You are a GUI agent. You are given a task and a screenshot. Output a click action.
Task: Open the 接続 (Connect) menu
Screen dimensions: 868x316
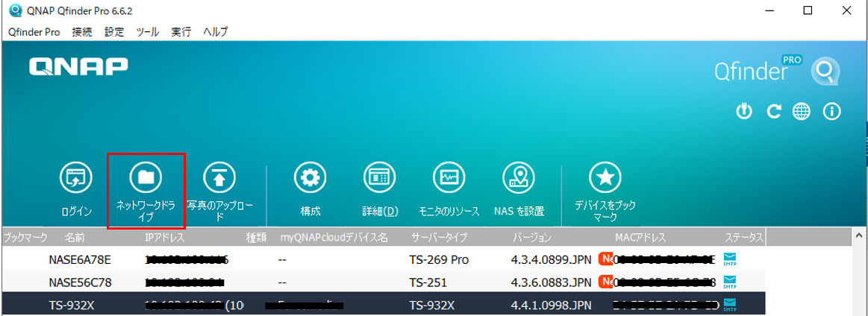(x=82, y=32)
